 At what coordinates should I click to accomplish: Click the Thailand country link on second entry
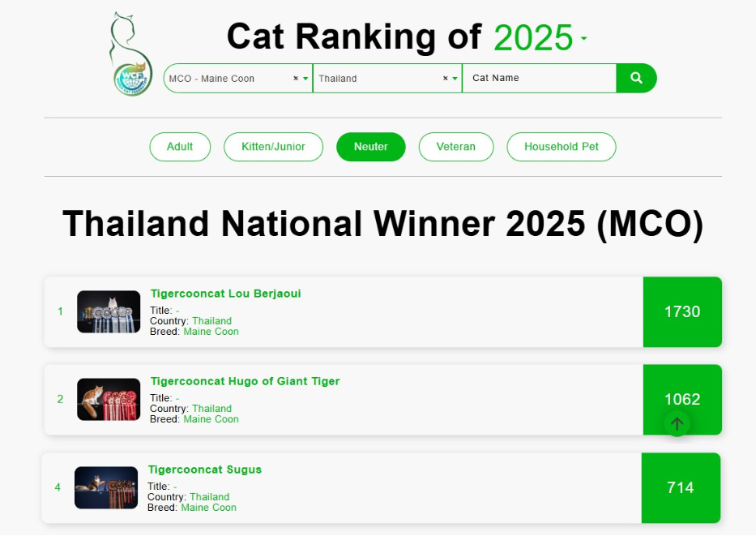pyautogui.click(x=211, y=409)
